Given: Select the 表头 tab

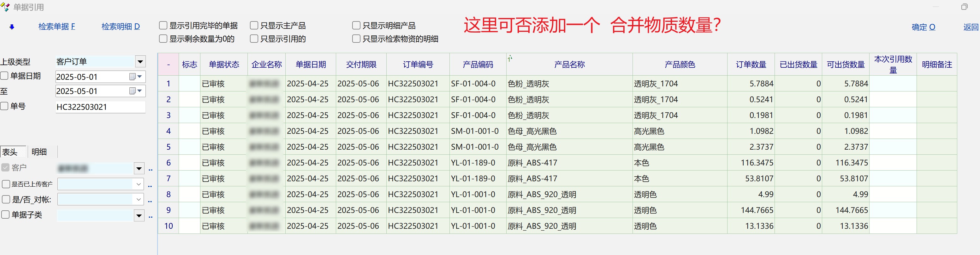Looking at the screenshot, I should pyautogui.click(x=10, y=152).
